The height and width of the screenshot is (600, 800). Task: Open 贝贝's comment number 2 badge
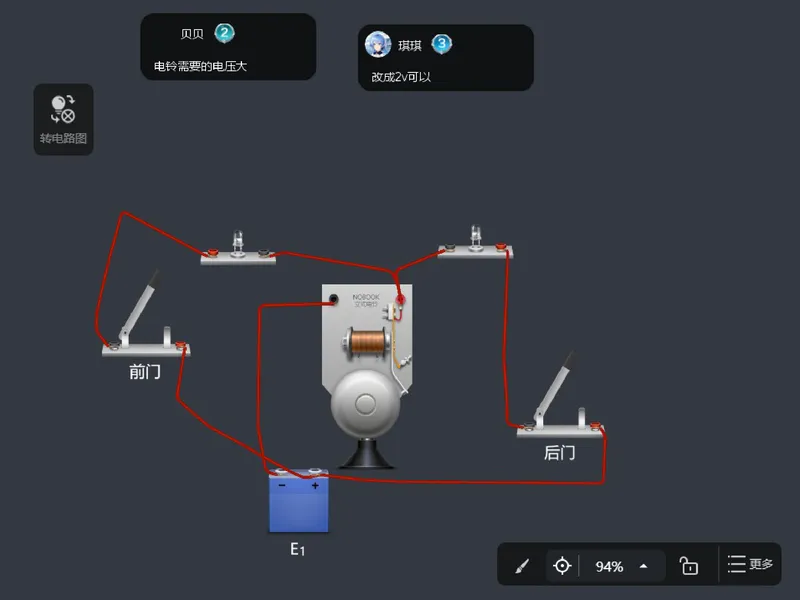click(224, 33)
